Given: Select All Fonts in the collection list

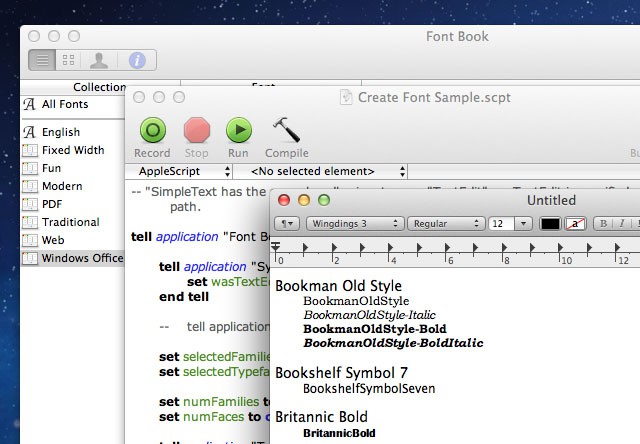Looking at the screenshot, I should [x=65, y=104].
